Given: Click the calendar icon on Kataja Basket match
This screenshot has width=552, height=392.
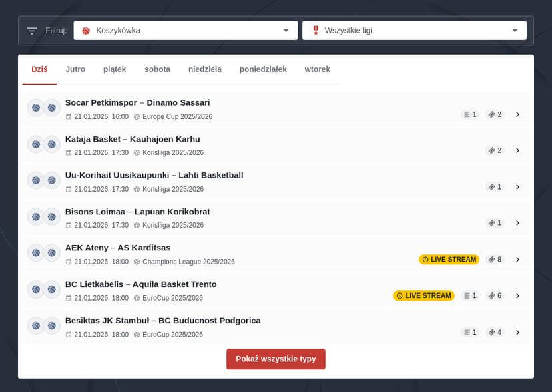Looking at the screenshot, I should click(69, 153).
